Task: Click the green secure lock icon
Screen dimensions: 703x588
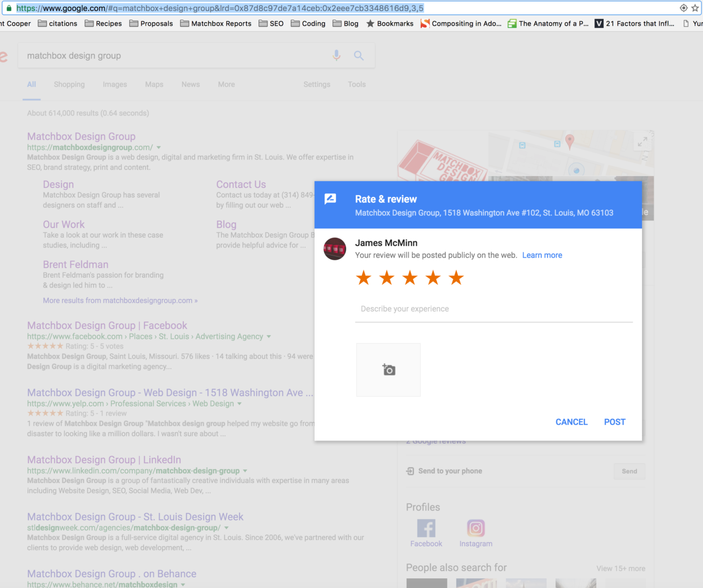Action: pyautogui.click(x=9, y=8)
